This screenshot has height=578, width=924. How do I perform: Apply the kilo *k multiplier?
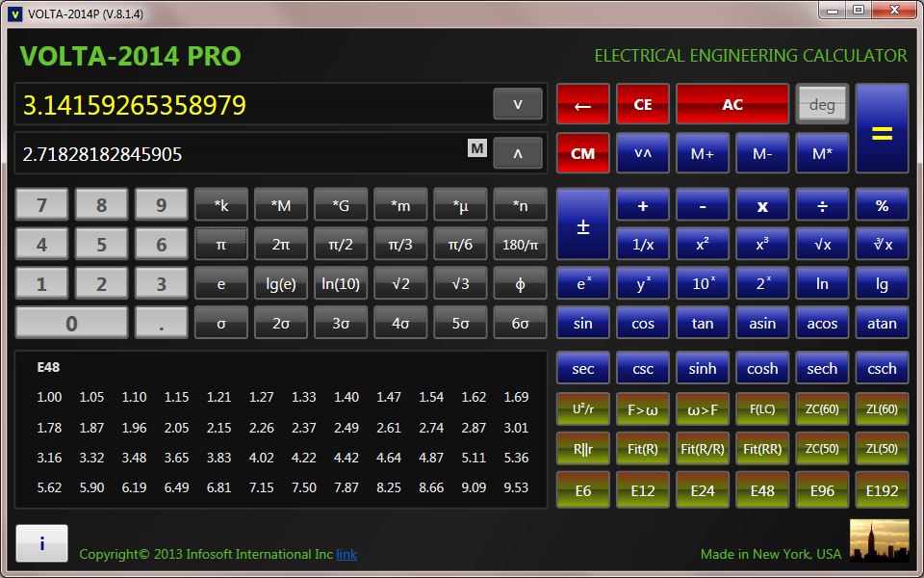pos(221,204)
